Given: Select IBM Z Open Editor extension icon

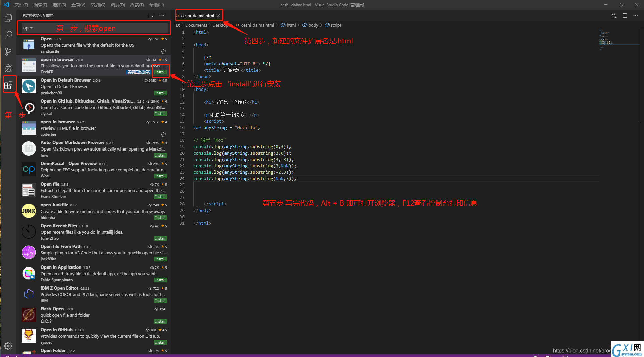Looking at the screenshot, I should (29, 294).
